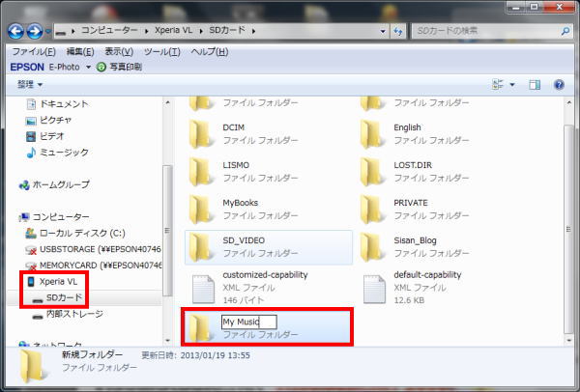580x392 pixels.
Task: Select the DCIM folder icon
Action: point(200,134)
